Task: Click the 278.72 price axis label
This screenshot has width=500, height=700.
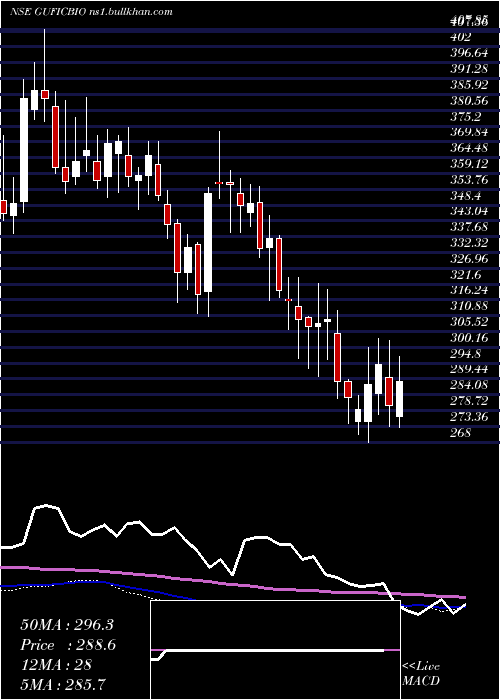Action: pyautogui.click(x=469, y=401)
